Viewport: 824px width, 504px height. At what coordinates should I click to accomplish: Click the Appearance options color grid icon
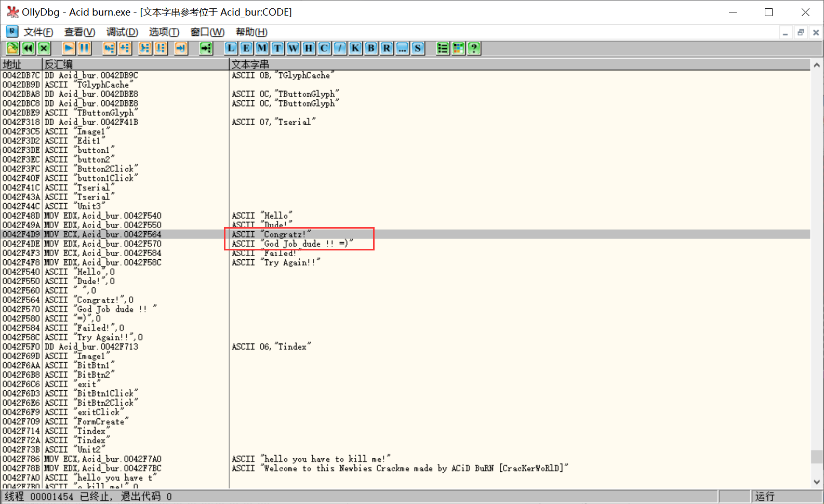458,48
